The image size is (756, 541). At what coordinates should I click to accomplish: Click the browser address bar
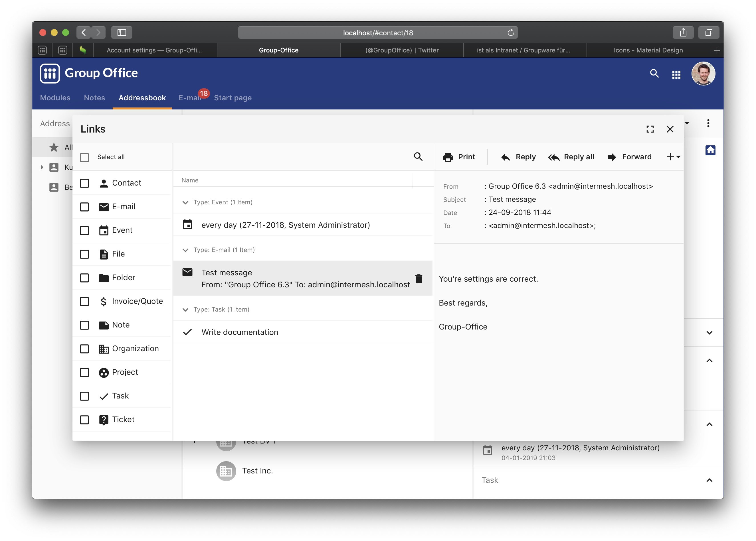(x=378, y=33)
